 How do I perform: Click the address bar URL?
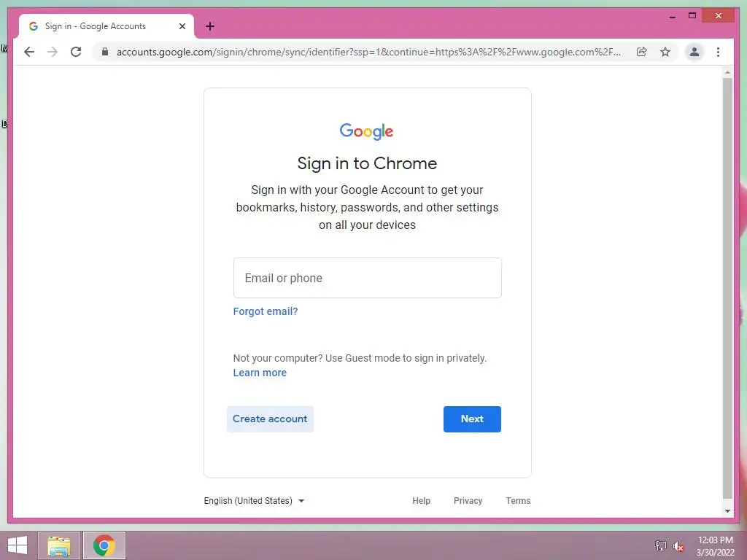(x=368, y=52)
